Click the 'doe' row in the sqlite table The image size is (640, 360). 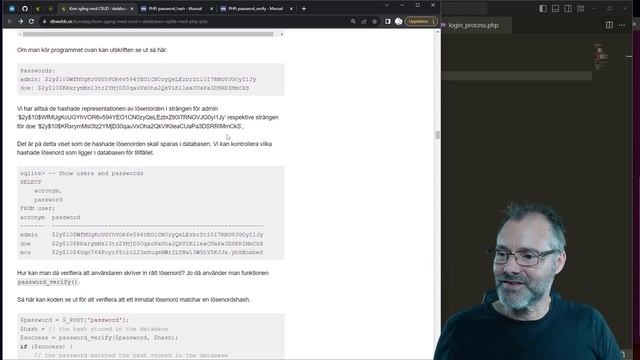coord(142,244)
